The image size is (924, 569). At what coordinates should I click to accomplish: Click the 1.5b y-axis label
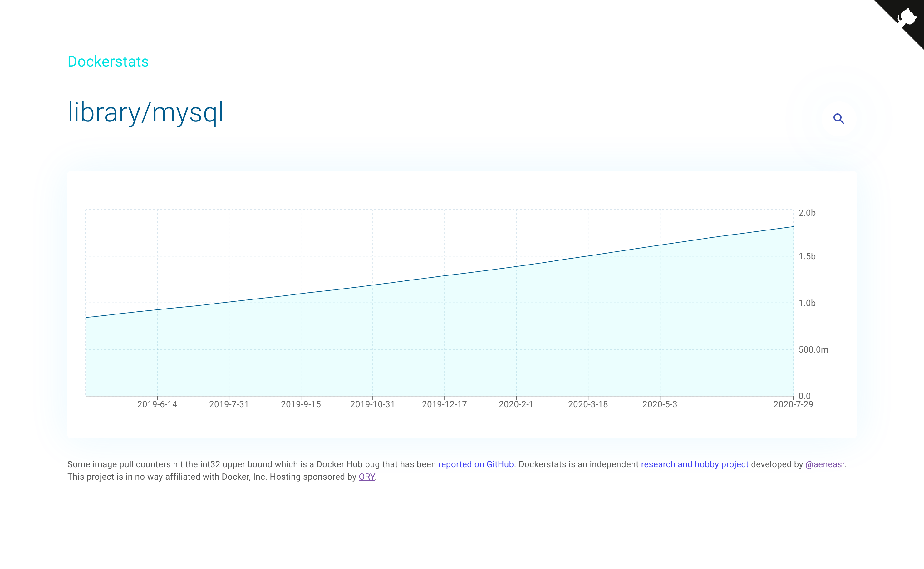click(x=807, y=256)
